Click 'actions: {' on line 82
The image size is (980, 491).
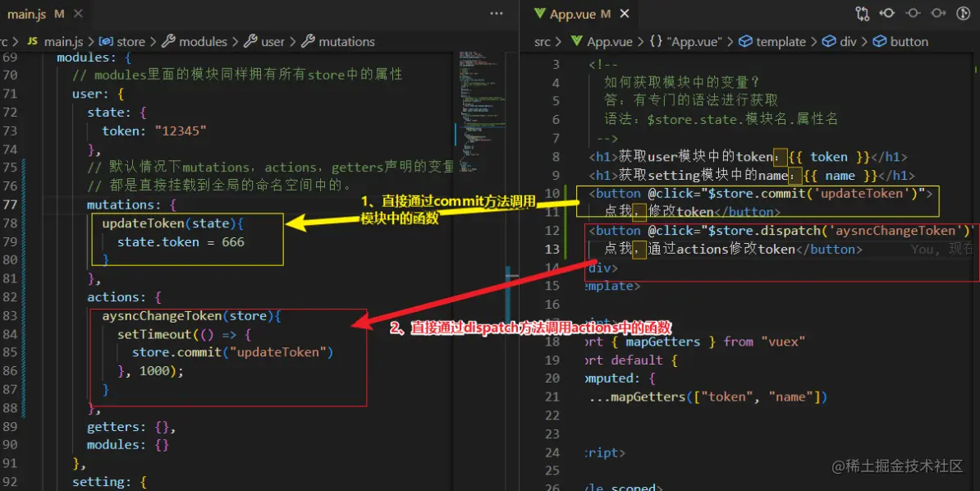point(125,297)
